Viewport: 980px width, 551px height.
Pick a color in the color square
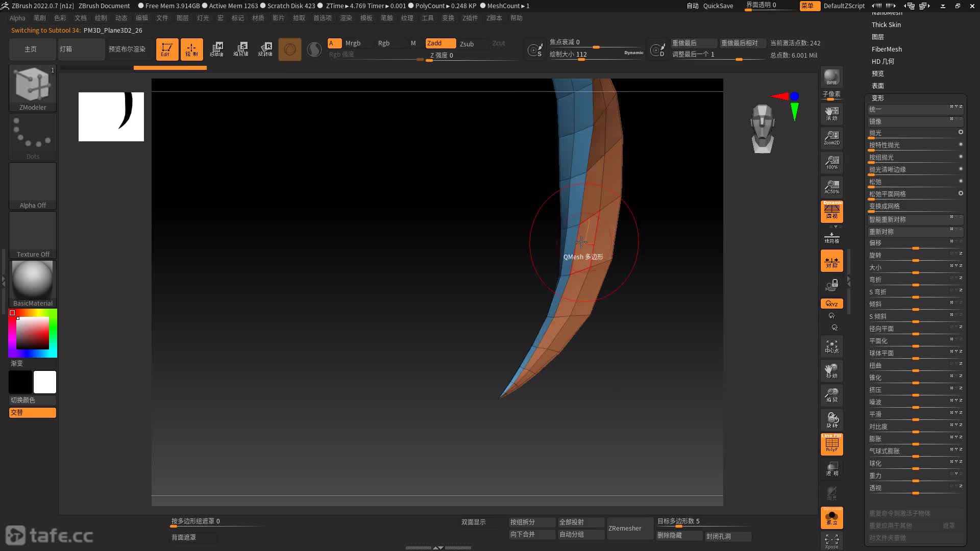(x=33, y=333)
